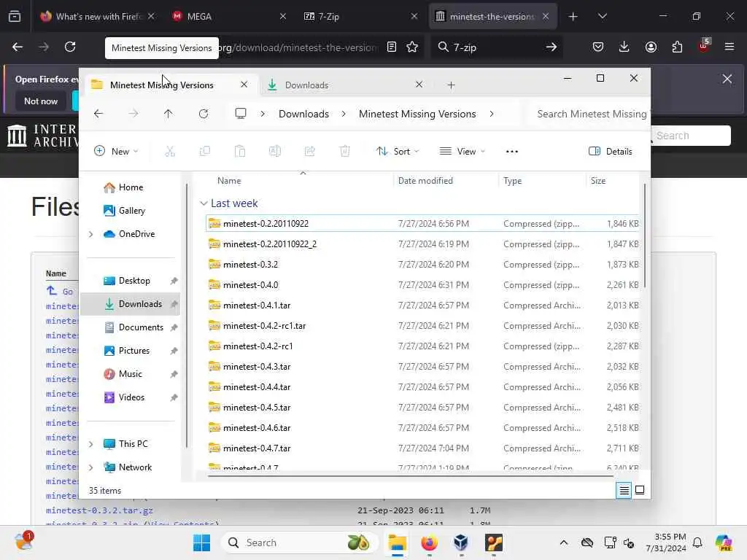This screenshot has width=747, height=560.
Task: Open the New dropdown menu
Action: tap(117, 152)
